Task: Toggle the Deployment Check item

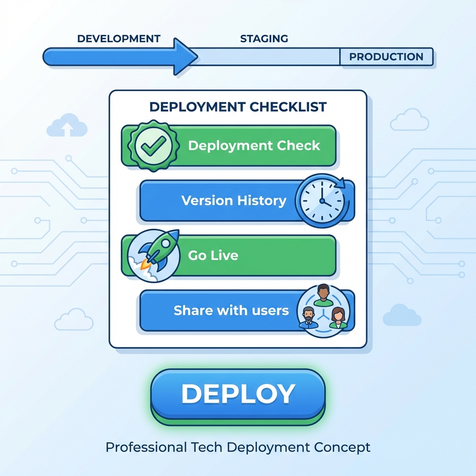Action: point(254,145)
